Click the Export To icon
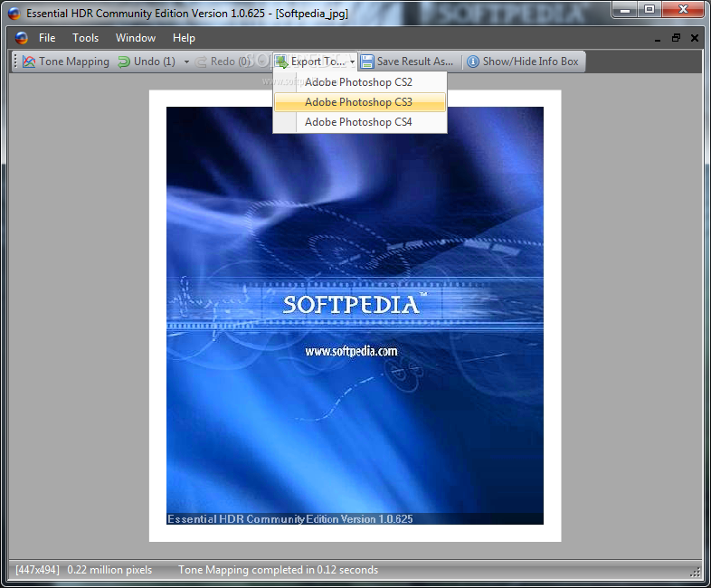The width and height of the screenshot is (711, 588). coord(281,62)
